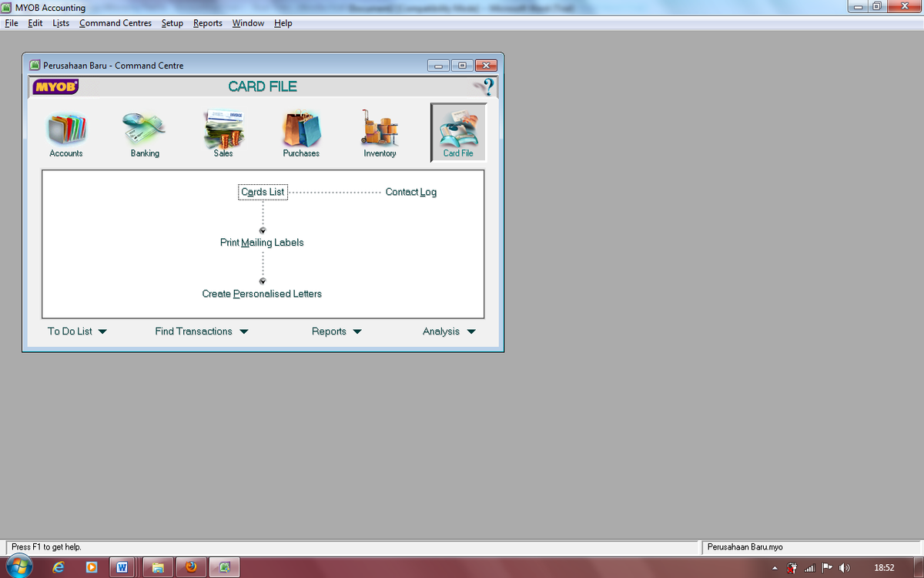Open the Sales command centre

tap(223, 134)
